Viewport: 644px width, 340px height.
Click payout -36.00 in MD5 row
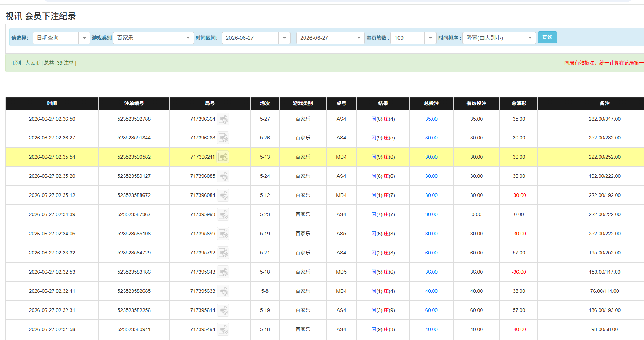point(519,272)
